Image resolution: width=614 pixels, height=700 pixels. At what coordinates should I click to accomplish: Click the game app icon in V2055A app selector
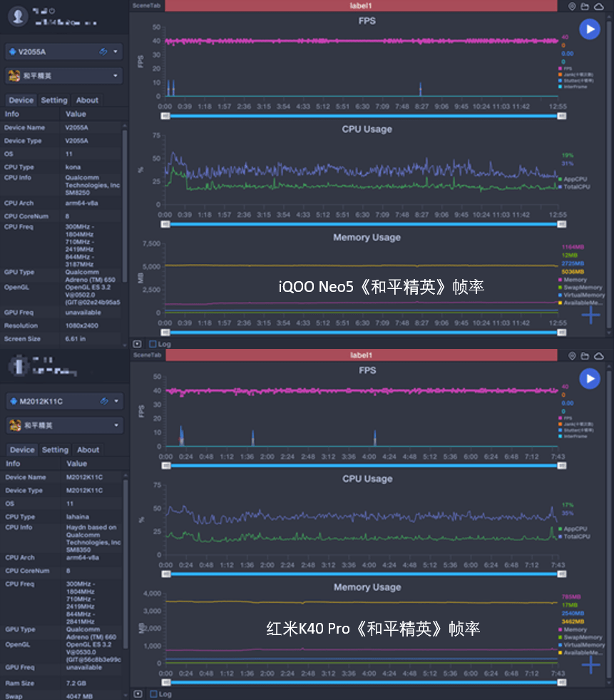(x=14, y=76)
